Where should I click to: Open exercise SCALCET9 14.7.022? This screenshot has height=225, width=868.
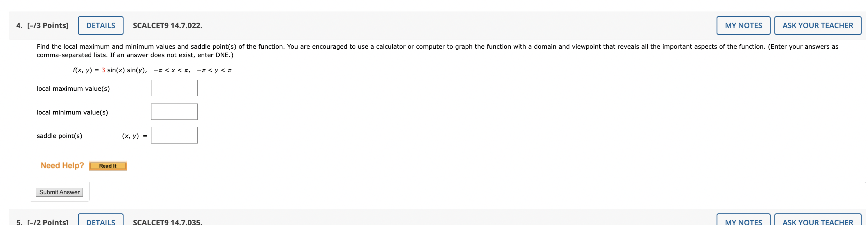(x=167, y=25)
